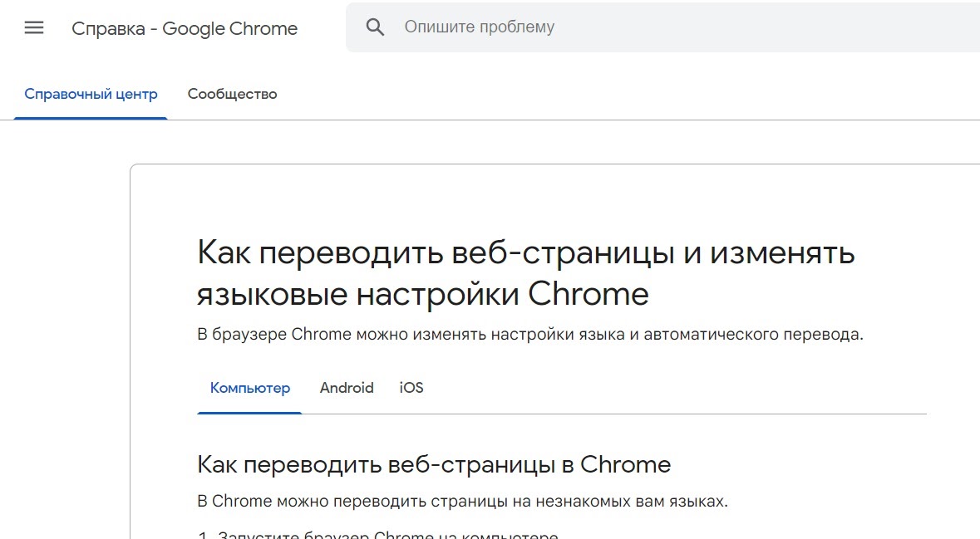Switch to the 'Справочный центр' tab

click(91, 95)
